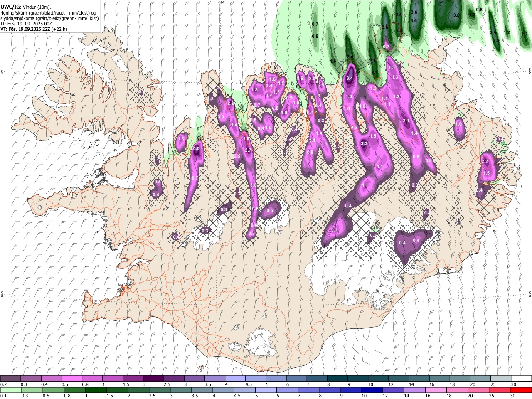Select the 'Vindur (10m)' header text
532x399 pixels.
pyautogui.click(x=36, y=7)
